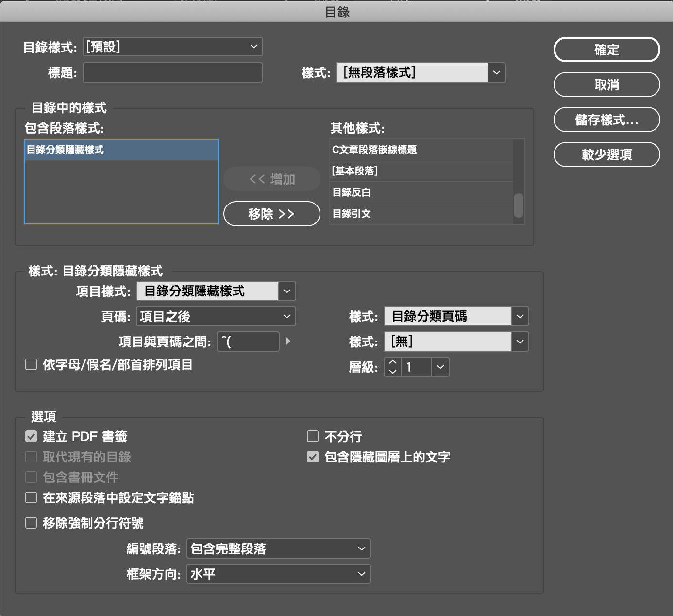This screenshot has height=616, width=673.
Task: Enable 不分行 checkbox
Action: pyautogui.click(x=313, y=436)
